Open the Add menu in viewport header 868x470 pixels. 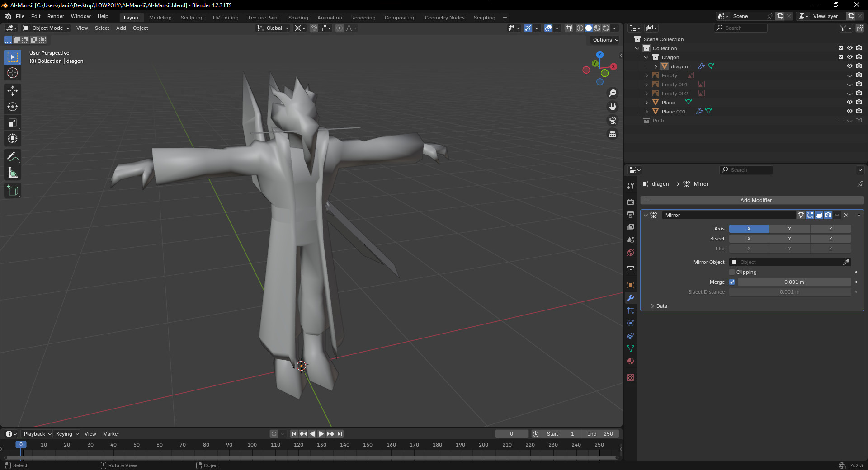click(x=121, y=28)
